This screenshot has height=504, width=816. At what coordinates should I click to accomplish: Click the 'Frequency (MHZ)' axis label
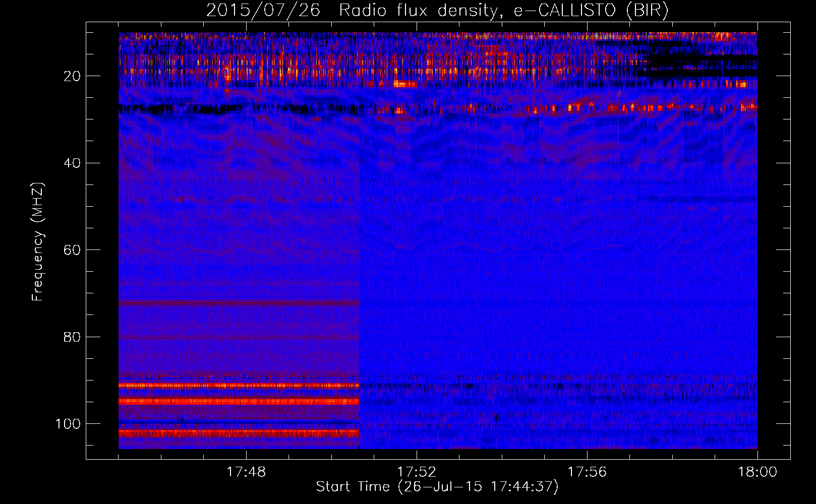click(38, 242)
